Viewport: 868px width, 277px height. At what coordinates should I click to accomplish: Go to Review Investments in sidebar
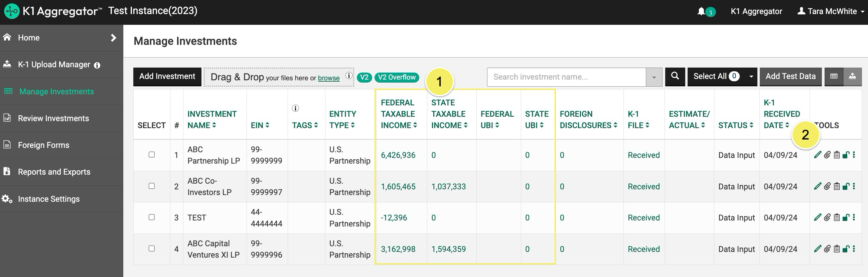[53, 118]
